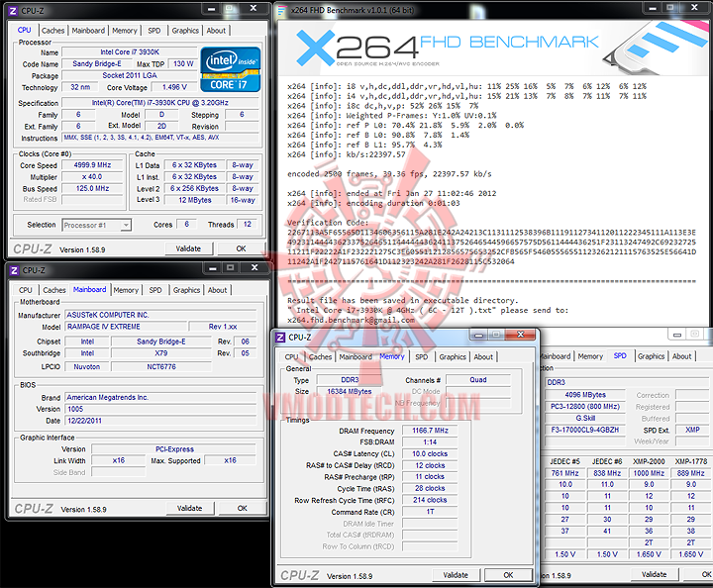Select SPD tab in the Mainboard CPU-Z window

click(x=155, y=290)
